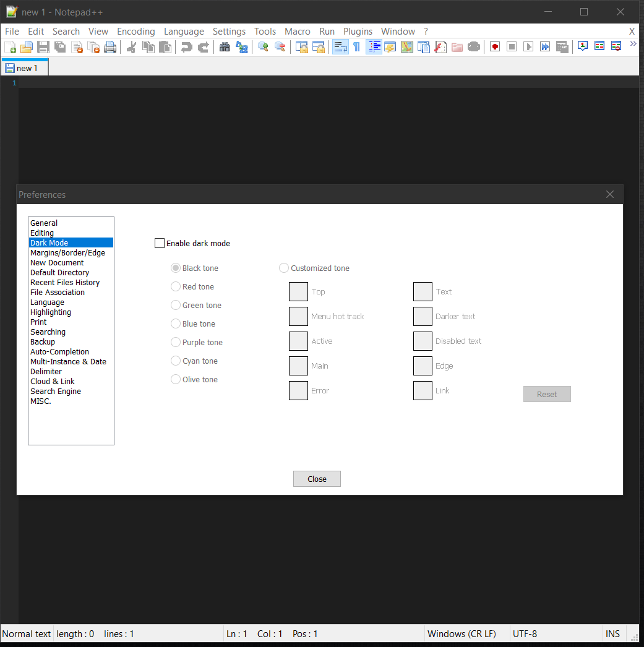644x647 pixels.
Task: Click the Cut scissors icon
Action: pos(131,47)
